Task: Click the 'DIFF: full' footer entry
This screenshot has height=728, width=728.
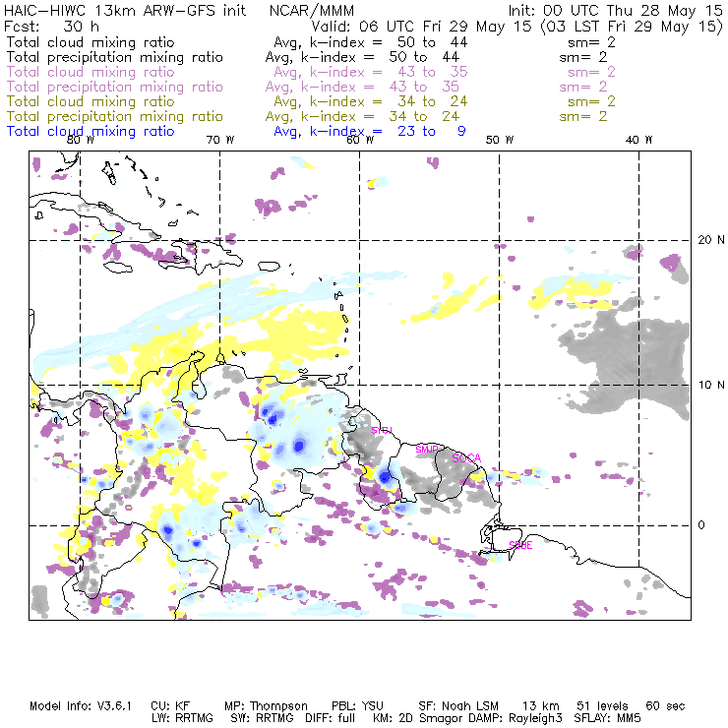Action: click(331, 718)
